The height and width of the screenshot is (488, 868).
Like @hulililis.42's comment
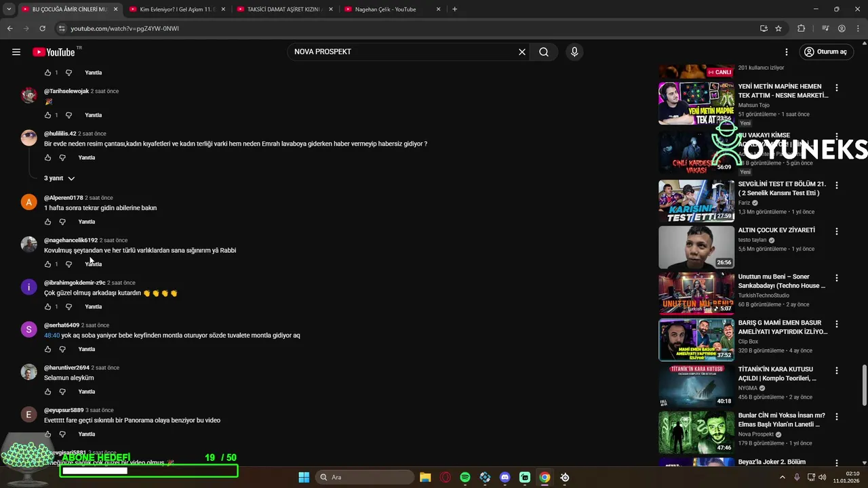point(47,158)
